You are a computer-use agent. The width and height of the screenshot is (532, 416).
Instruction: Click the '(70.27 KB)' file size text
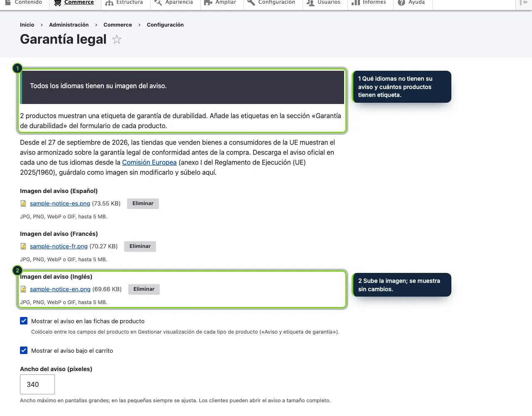point(103,246)
